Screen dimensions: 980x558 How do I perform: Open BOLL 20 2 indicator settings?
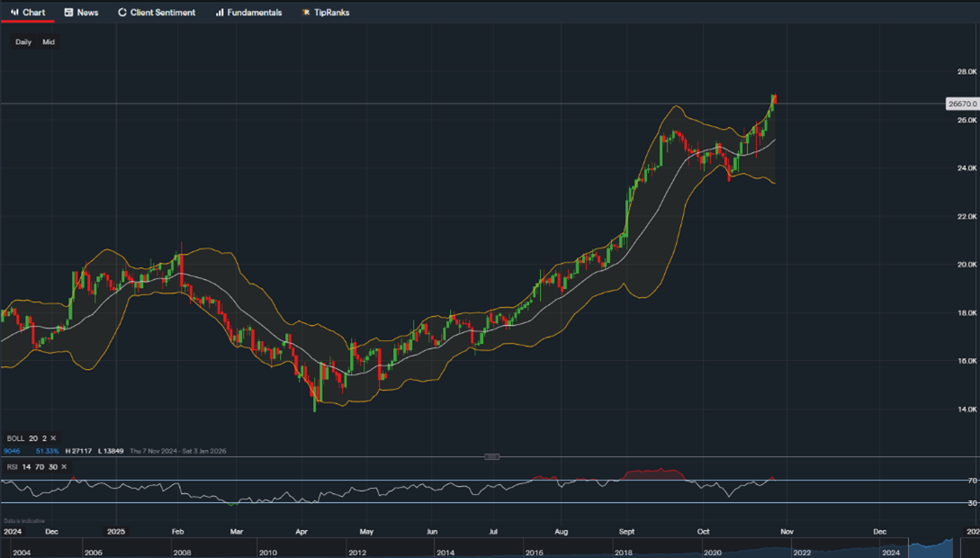25,438
